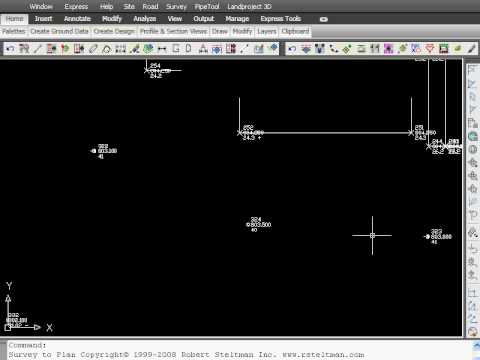Image resolution: width=480 pixels, height=360 pixels.
Task: Open the Express Tools ribbon tab
Action: (x=281, y=19)
